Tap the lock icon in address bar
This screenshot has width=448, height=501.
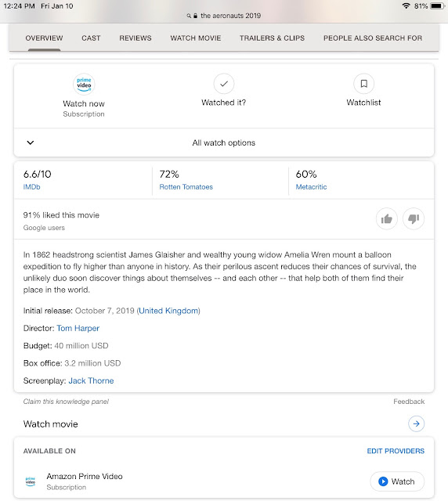195,16
